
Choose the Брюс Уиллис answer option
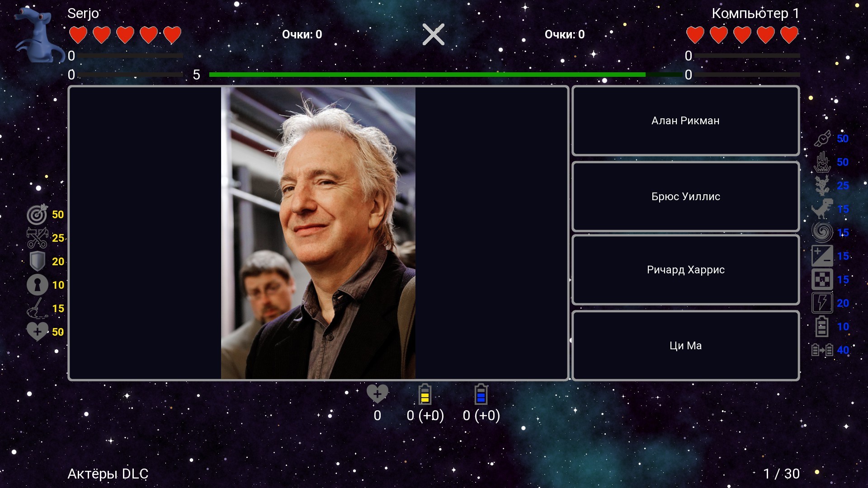click(685, 197)
